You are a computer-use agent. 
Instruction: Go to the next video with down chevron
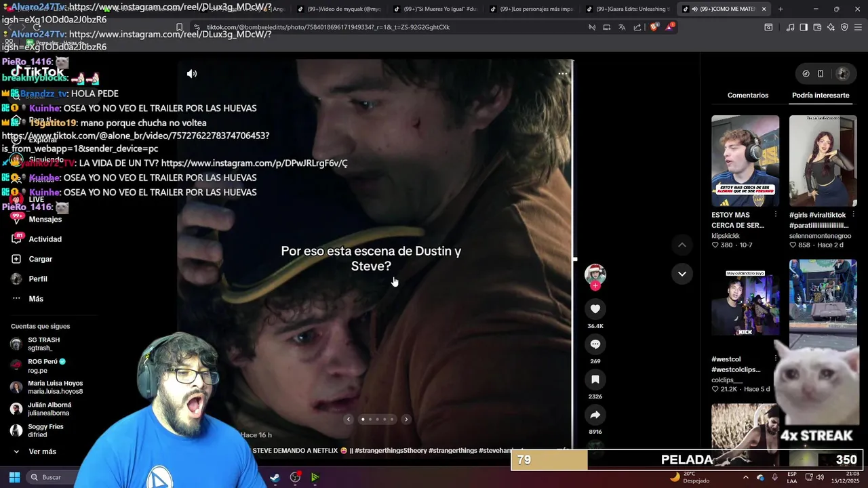click(x=682, y=274)
